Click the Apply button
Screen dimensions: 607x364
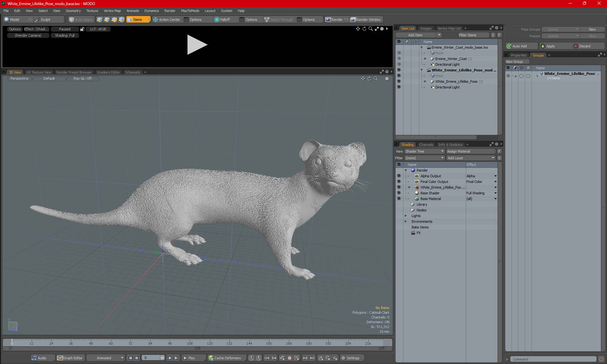click(555, 46)
